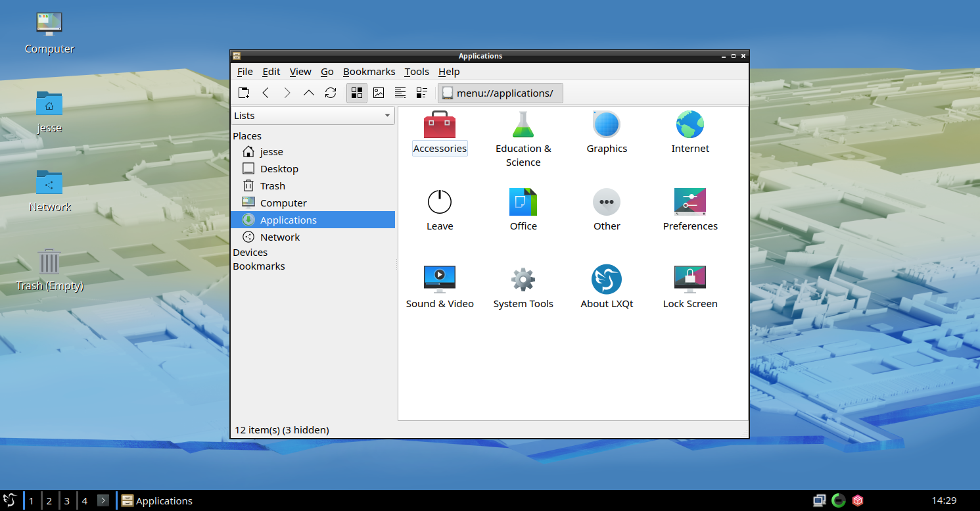Screen dimensions: 980x511
Task: Click the network tray icon
Action: [x=819, y=500]
